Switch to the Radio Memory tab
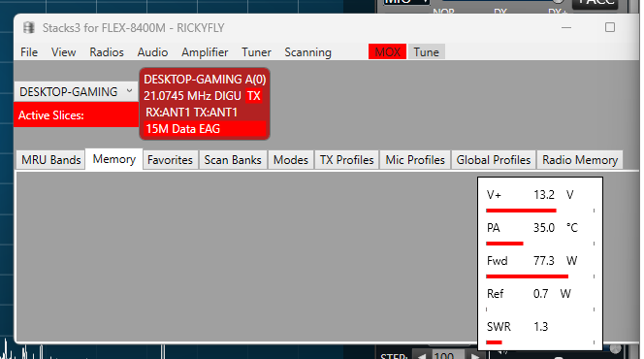The width and height of the screenshot is (644, 359). pos(580,160)
